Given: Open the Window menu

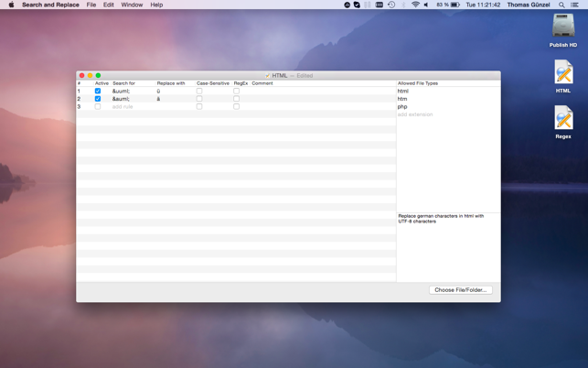Looking at the screenshot, I should click(x=132, y=5).
